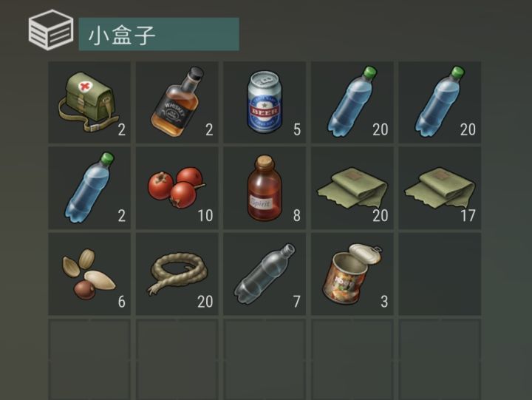The height and width of the screenshot is (400, 532).
Task: Select the cloth stack of 20
Action: [352, 188]
